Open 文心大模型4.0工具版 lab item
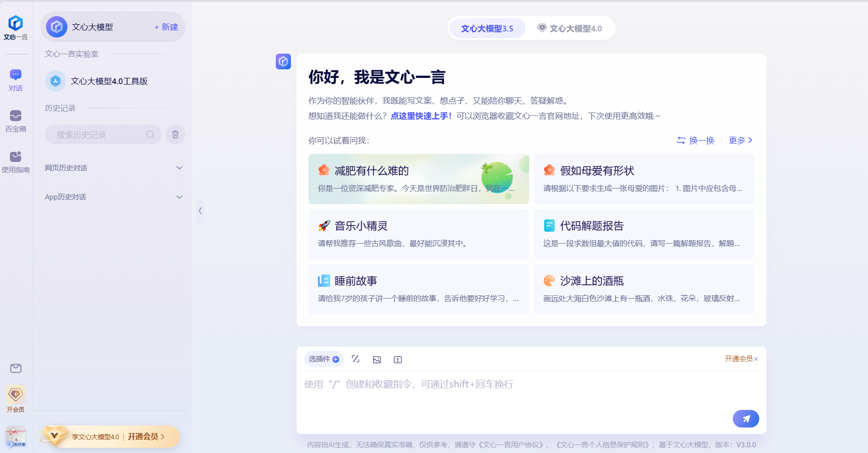 point(113,81)
